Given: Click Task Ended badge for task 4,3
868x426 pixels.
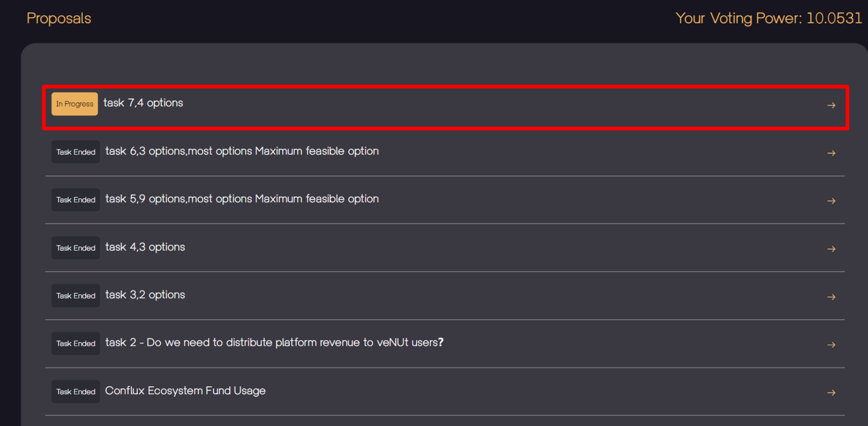Looking at the screenshot, I should click(x=76, y=248).
